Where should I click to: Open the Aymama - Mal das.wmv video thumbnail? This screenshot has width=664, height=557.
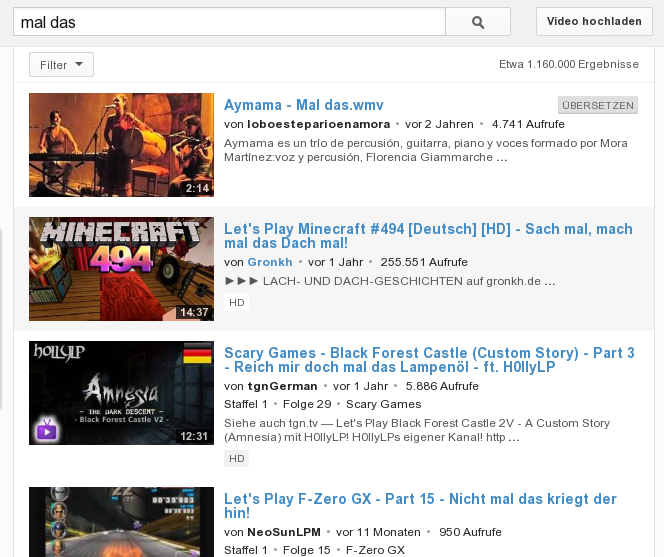[x=121, y=145]
